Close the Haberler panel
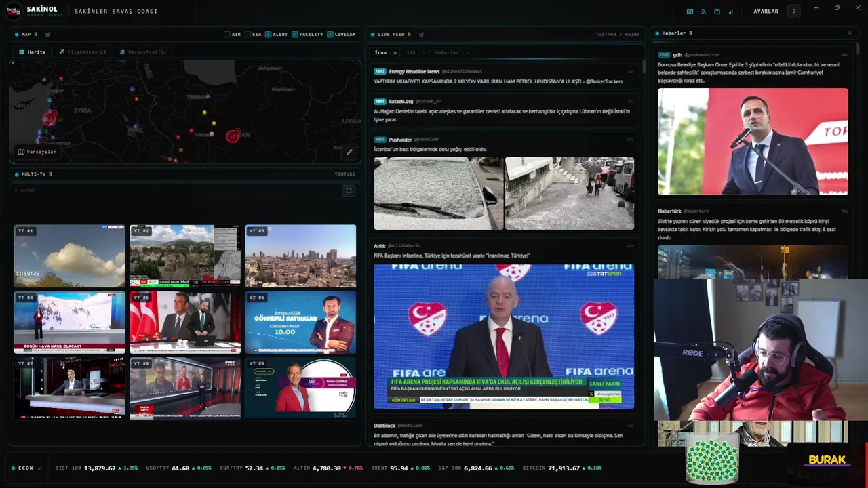This screenshot has width=868, height=488. (850, 33)
